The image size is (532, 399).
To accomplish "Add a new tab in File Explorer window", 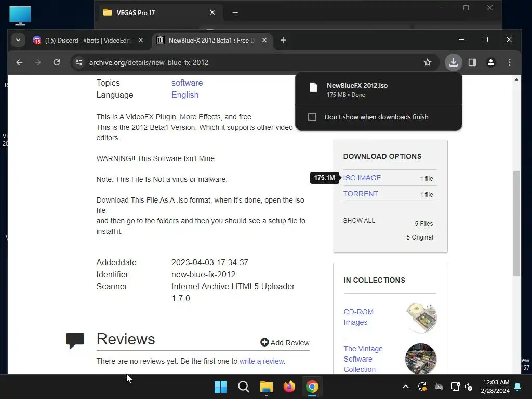I will point(235,13).
